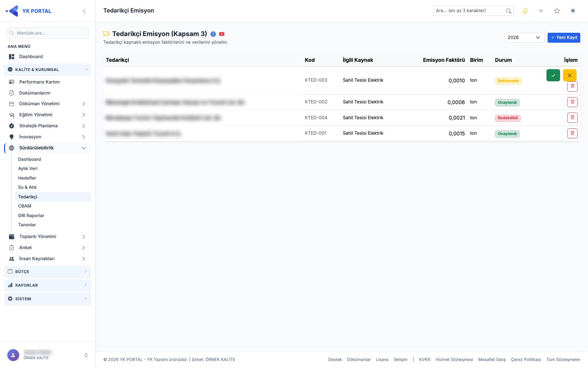Reject KTED-003 using yellow X button

pyautogui.click(x=570, y=75)
